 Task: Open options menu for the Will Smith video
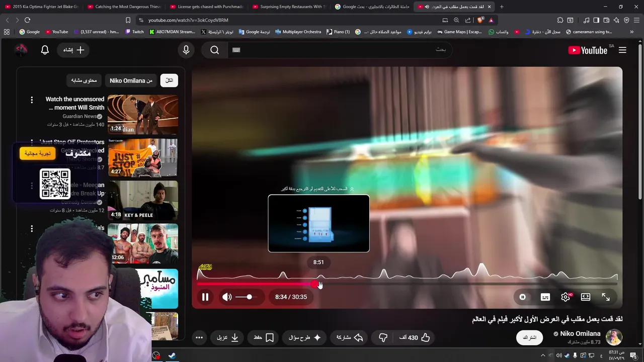(x=32, y=100)
